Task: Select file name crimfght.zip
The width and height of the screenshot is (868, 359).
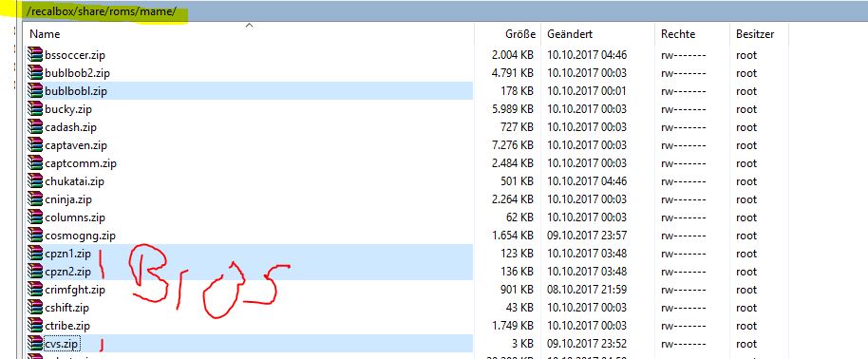Action: coord(75,290)
